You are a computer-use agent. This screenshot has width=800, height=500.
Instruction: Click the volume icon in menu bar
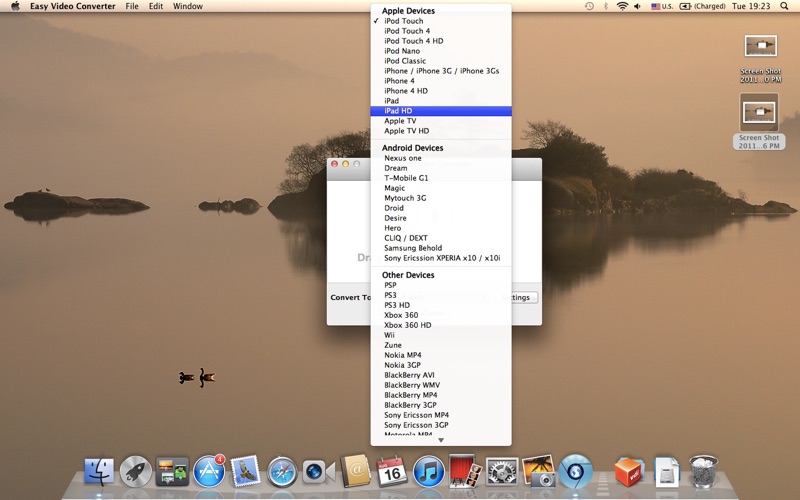(x=637, y=6)
